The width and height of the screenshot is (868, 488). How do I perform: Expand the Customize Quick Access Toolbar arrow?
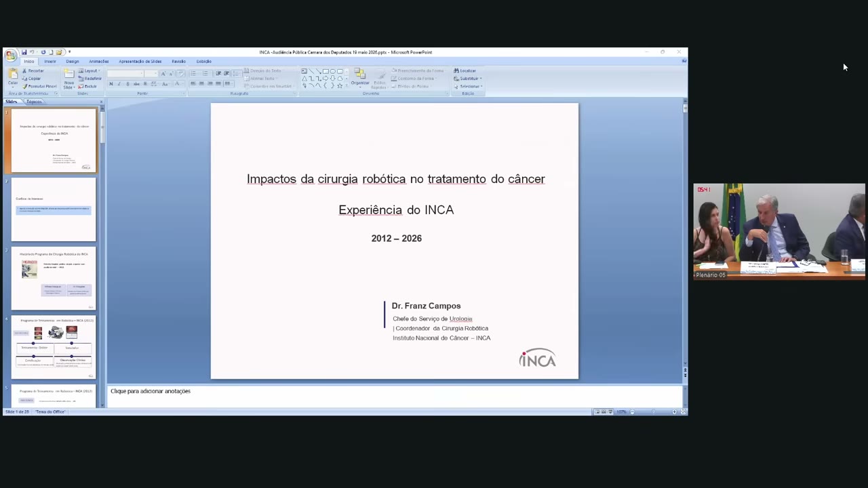click(x=69, y=52)
